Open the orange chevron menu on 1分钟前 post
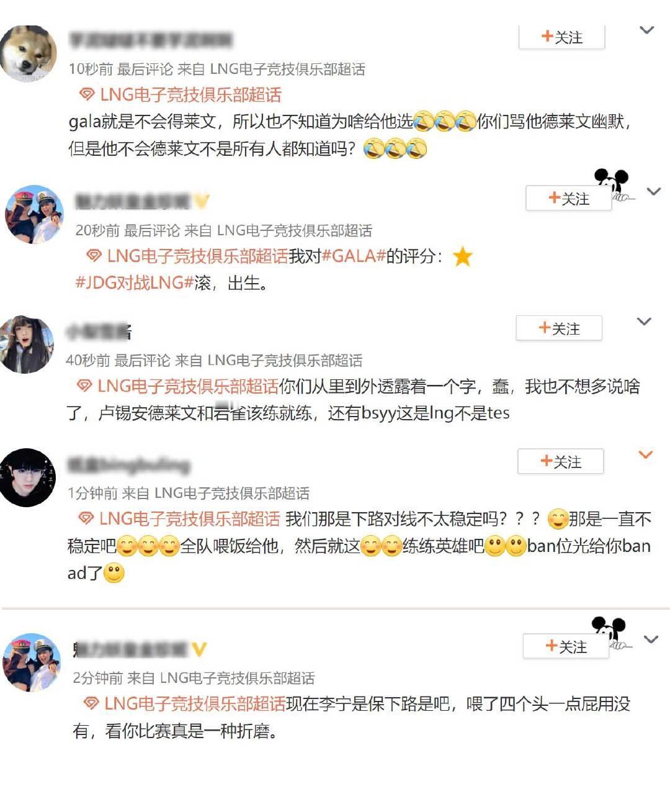This screenshot has width=670, height=812. pyautogui.click(x=646, y=455)
